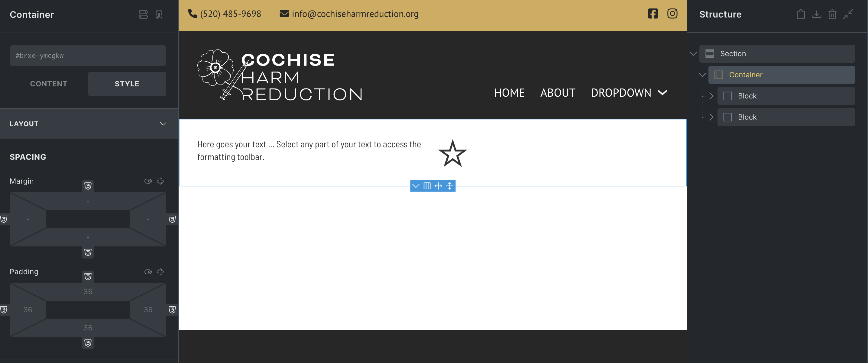Click the 'Here goes your text' paragraph
The image size is (868, 363).
coord(309,150)
